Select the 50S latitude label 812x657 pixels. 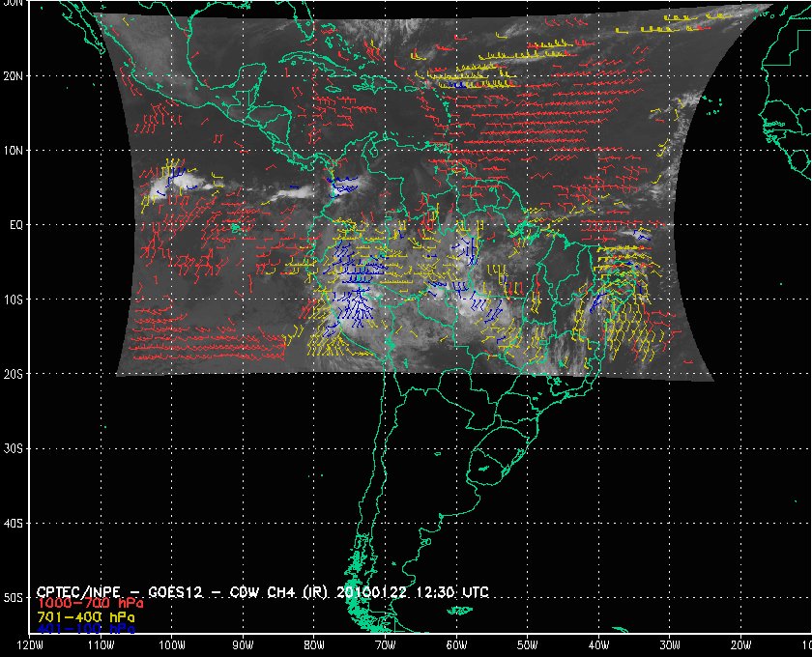pos(13,598)
